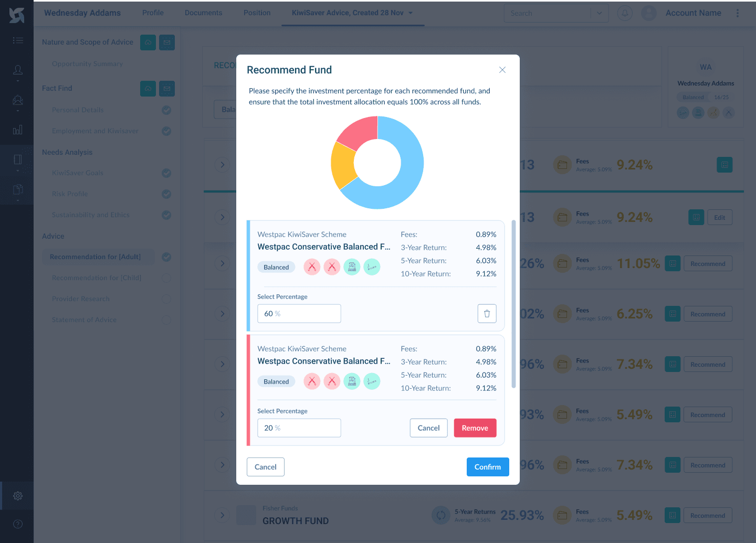This screenshot has height=543, width=756.
Task: Click the mail icon for Nature and Scope
Action: coord(167,42)
